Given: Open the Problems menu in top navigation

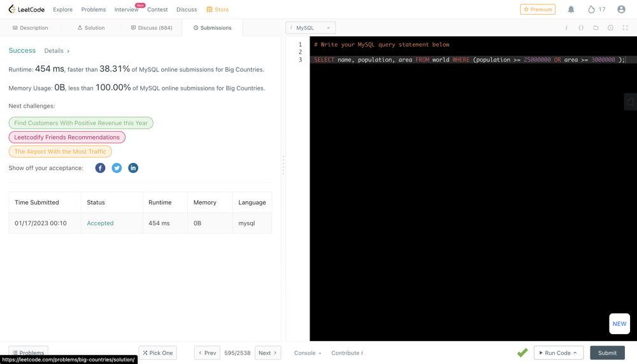Looking at the screenshot, I should (x=93, y=10).
